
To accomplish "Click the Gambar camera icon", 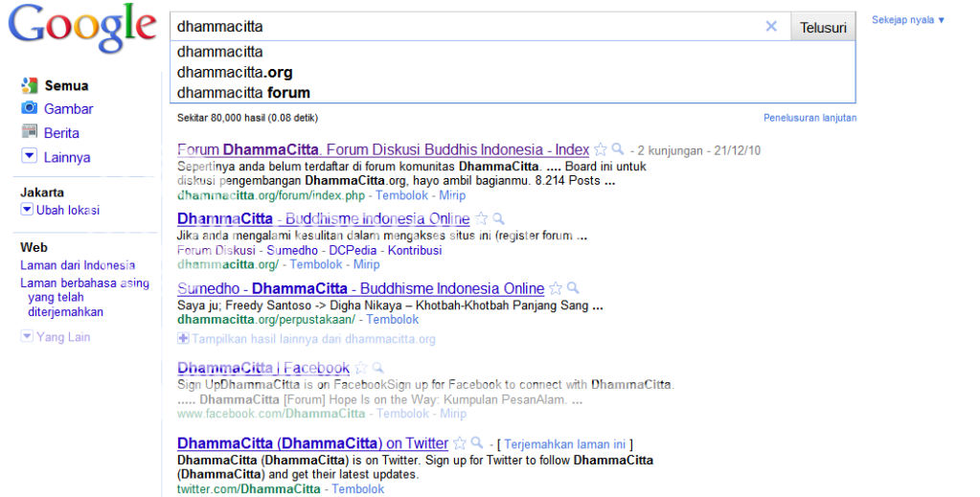I will 29,109.
